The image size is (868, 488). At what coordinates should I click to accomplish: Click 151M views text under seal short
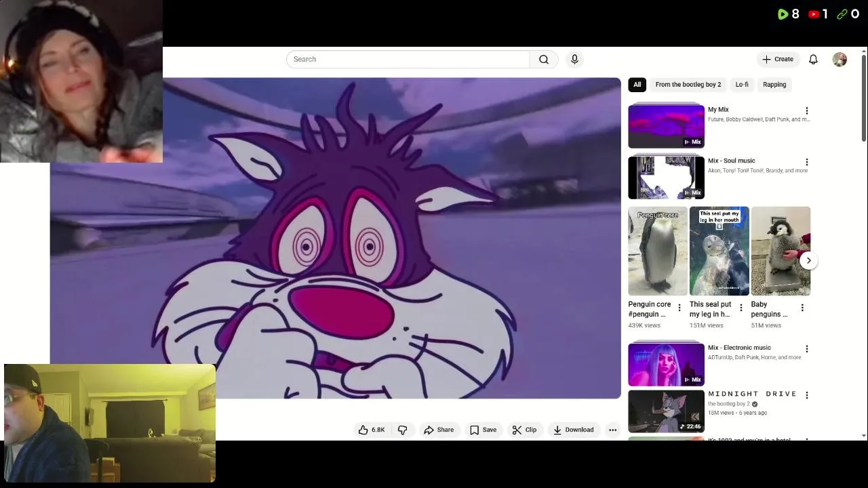coord(707,325)
